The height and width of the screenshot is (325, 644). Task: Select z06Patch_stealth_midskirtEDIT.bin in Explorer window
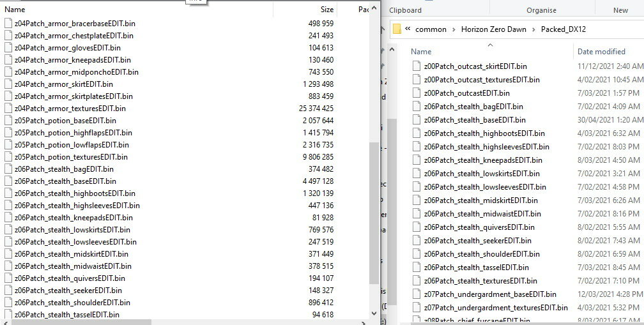[x=481, y=200]
